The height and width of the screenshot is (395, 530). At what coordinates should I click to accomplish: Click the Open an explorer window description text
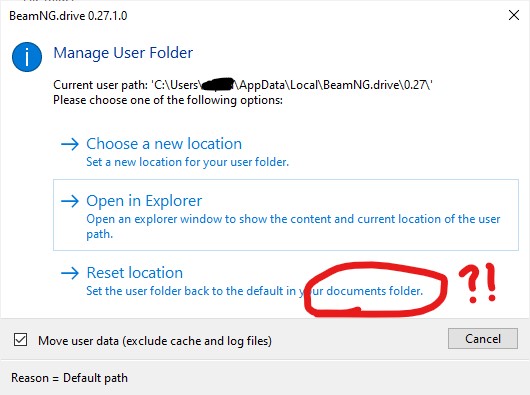pyautogui.click(x=293, y=226)
